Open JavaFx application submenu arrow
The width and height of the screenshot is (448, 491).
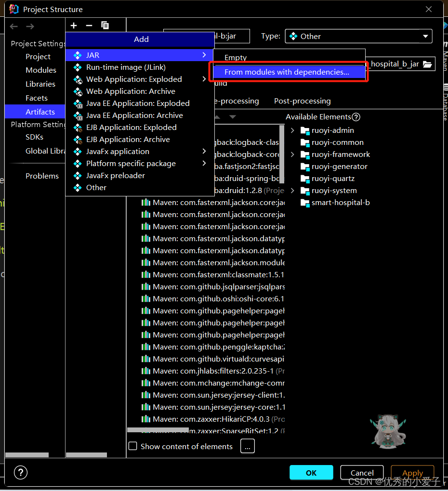(x=204, y=152)
